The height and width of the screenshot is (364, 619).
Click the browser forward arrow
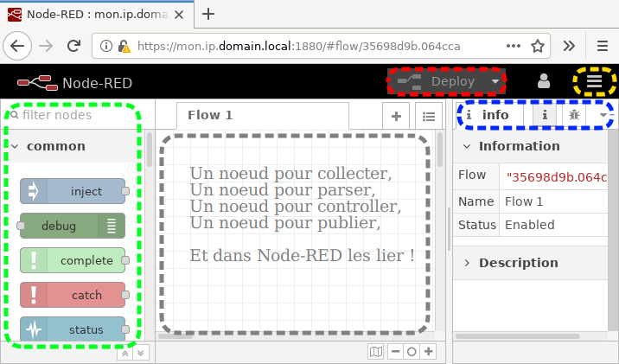(46, 46)
